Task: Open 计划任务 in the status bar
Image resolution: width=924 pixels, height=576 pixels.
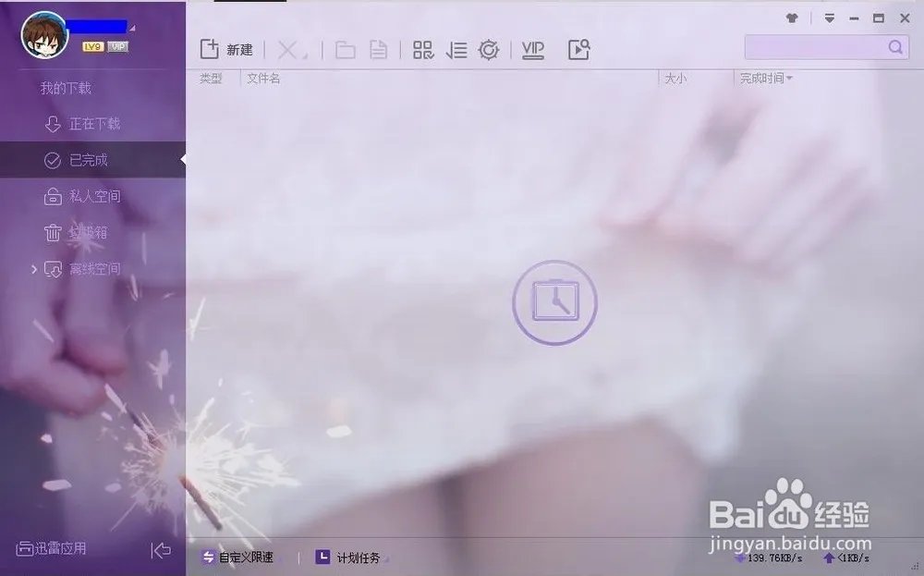Action: [x=348, y=558]
